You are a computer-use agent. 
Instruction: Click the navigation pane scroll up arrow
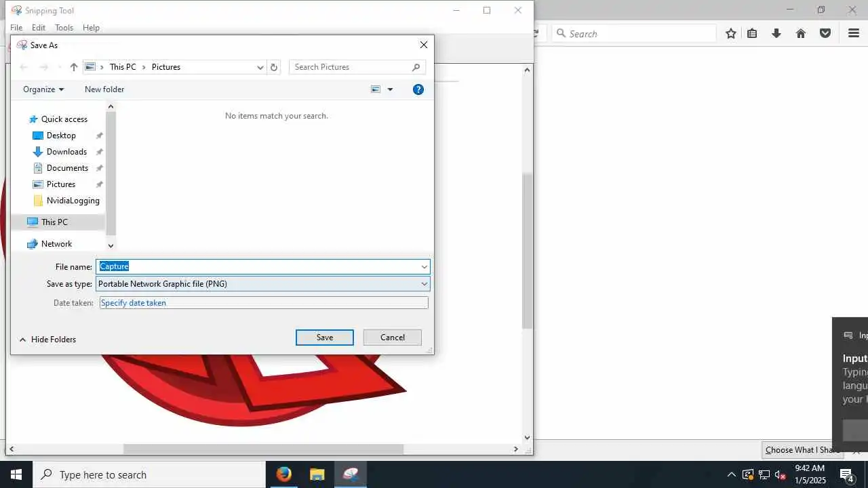(x=111, y=106)
